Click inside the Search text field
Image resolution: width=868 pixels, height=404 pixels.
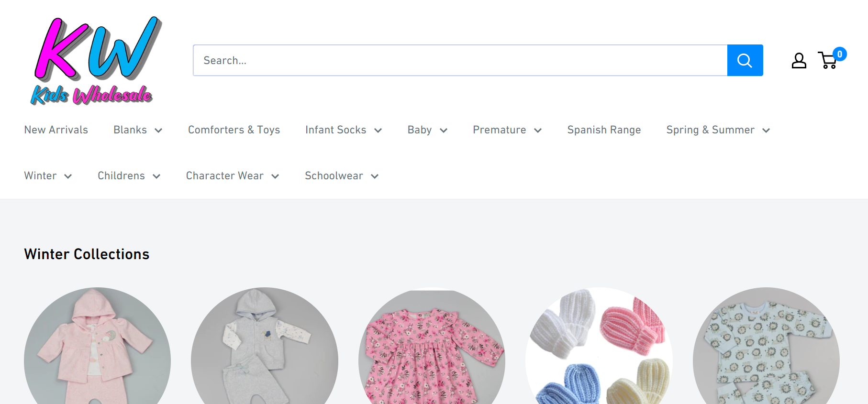pos(459,60)
